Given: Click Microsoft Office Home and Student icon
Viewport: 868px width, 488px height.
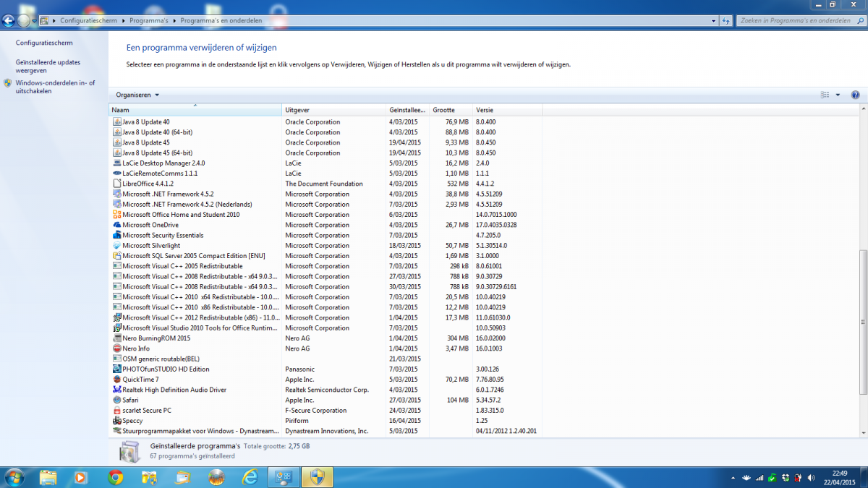Looking at the screenshot, I should coord(117,215).
